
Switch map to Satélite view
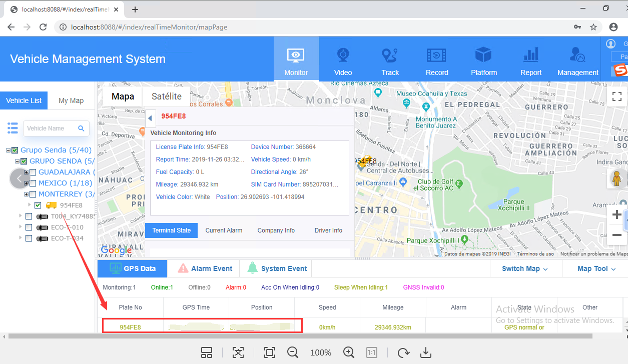(x=166, y=96)
